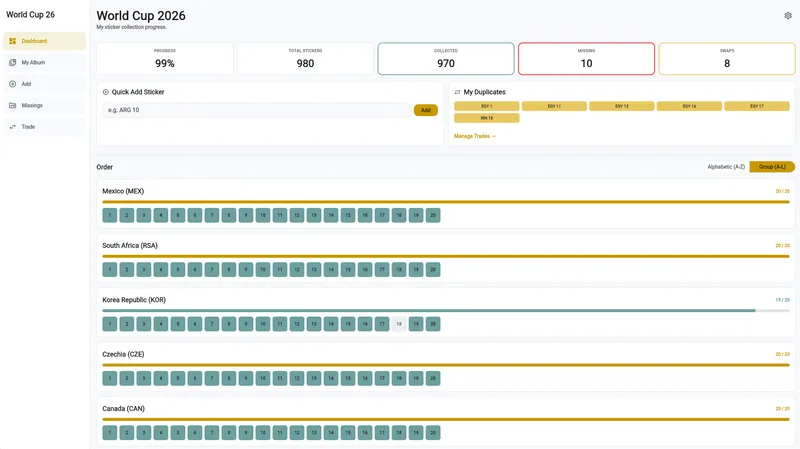Click the Canada (CAN) progress bar

(446, 419)
